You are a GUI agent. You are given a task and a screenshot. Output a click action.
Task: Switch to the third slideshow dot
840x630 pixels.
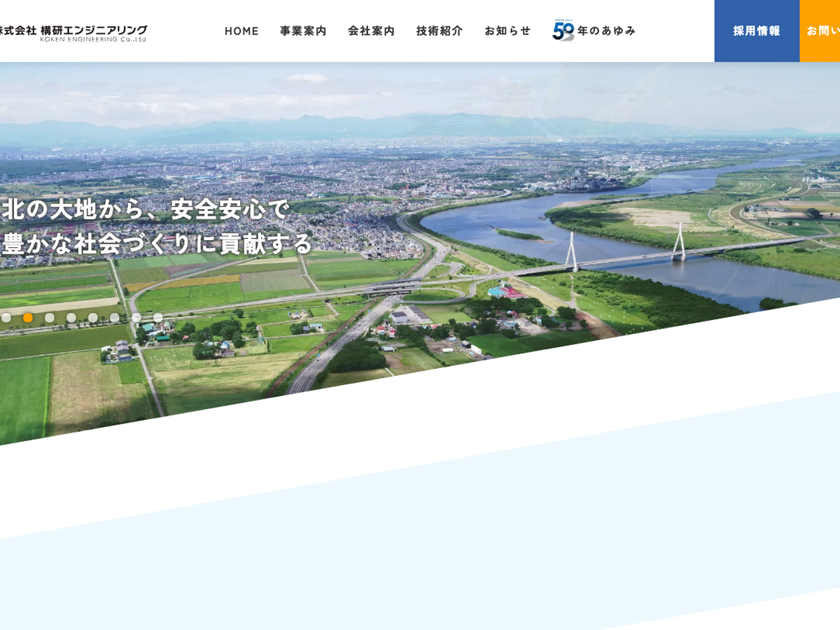(x=50, y=318)
